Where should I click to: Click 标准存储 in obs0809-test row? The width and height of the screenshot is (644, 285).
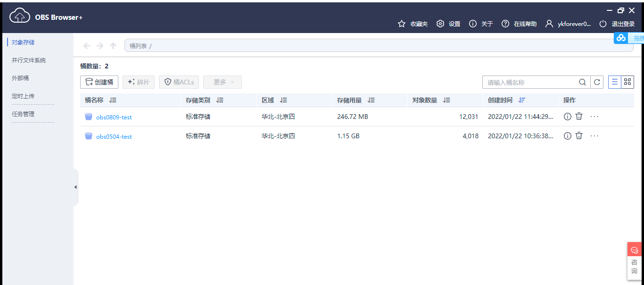(x=198, y=117)
